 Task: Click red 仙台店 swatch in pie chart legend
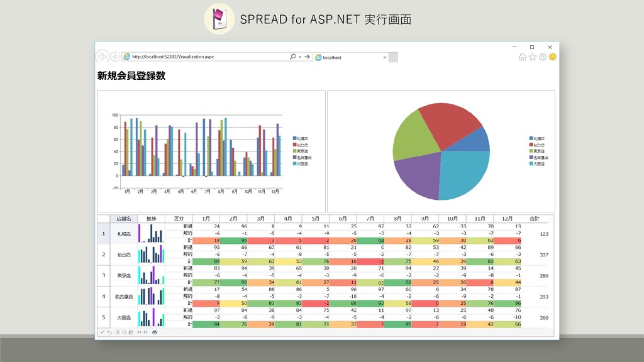click(531, 145)
